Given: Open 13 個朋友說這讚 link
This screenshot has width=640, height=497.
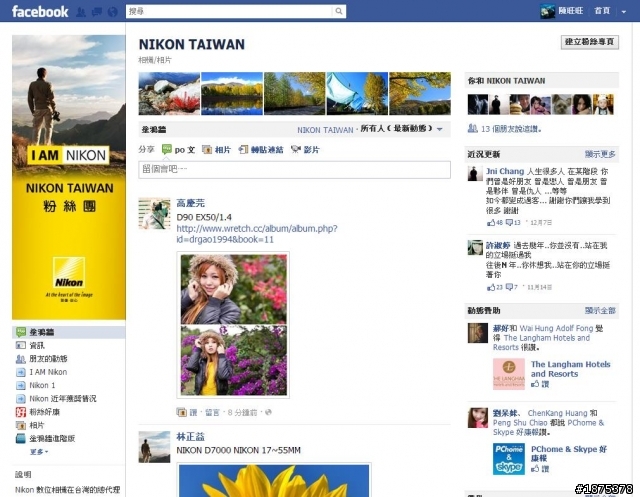Looking at the screenshot, I should point(511,129).
